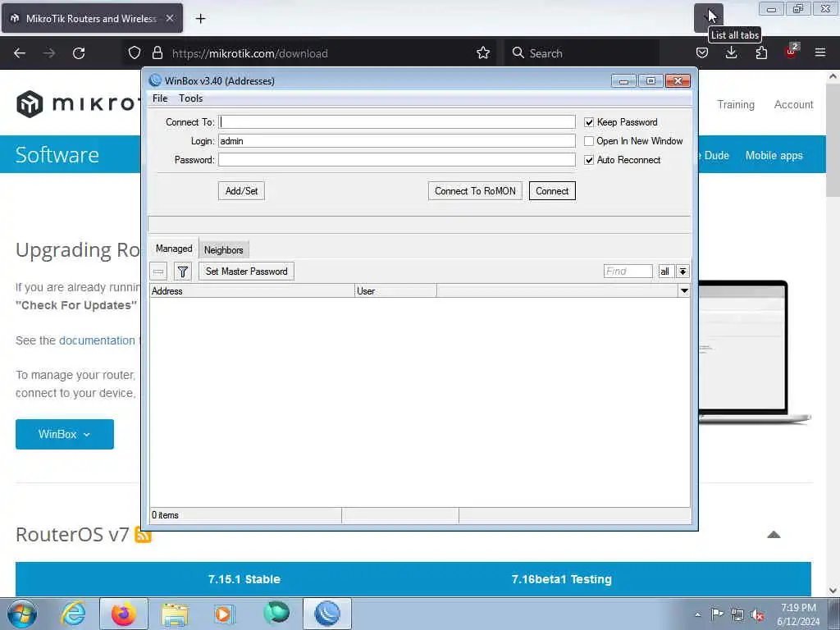Open the Account website link

coord(793,104)
